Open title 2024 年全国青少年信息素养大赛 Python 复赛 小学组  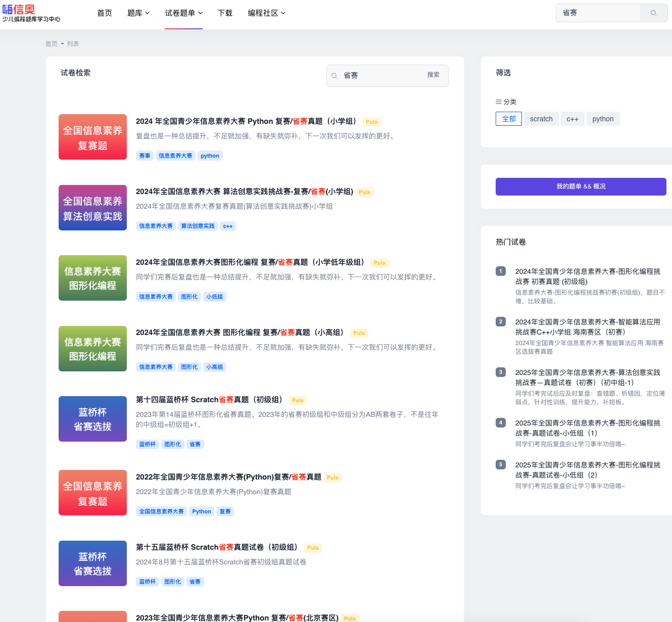(248, 121)
